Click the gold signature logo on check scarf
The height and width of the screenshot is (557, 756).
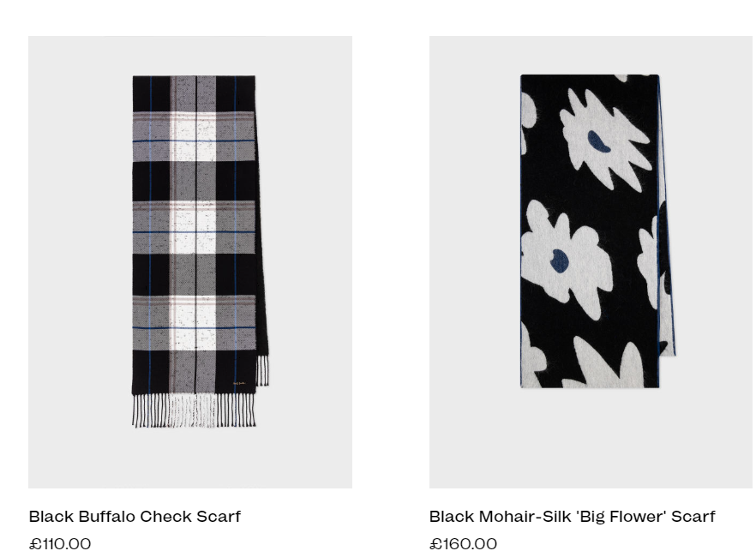click(238, 384)
